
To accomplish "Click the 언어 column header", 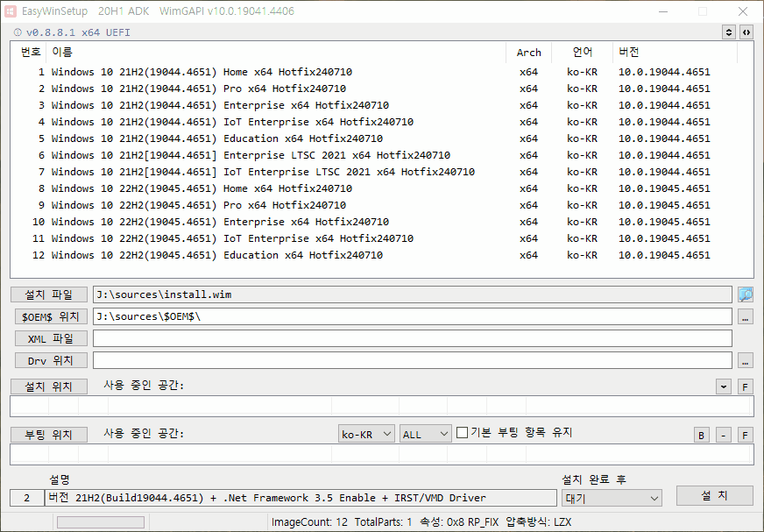I will 582,53.
